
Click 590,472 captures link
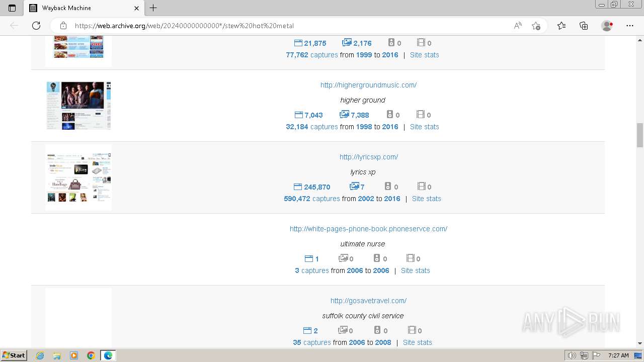[312, 199]
